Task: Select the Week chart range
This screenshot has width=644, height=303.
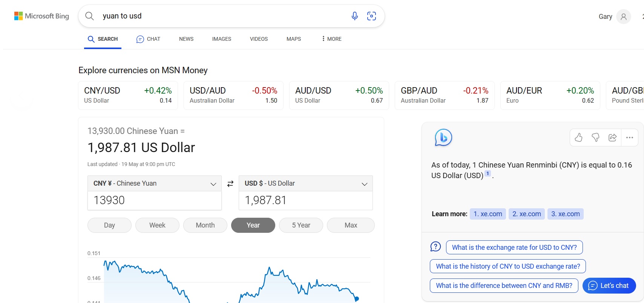Action: tap(157, 225)
